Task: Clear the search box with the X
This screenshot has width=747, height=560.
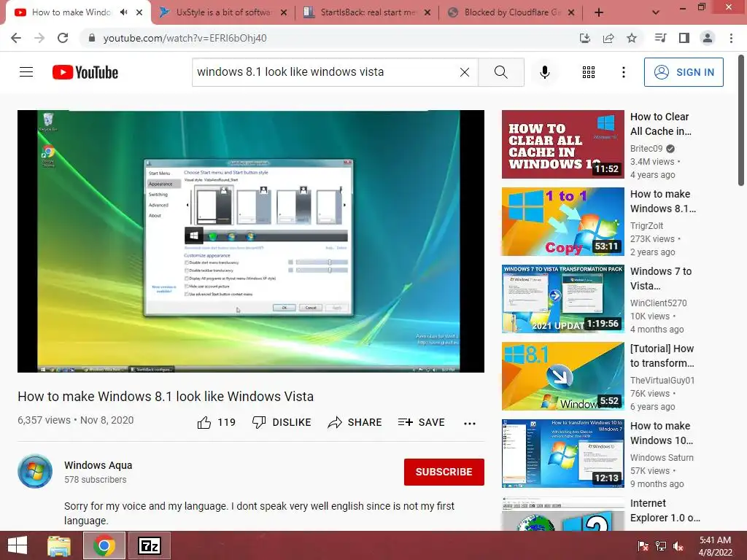Action: click(465, 72)
